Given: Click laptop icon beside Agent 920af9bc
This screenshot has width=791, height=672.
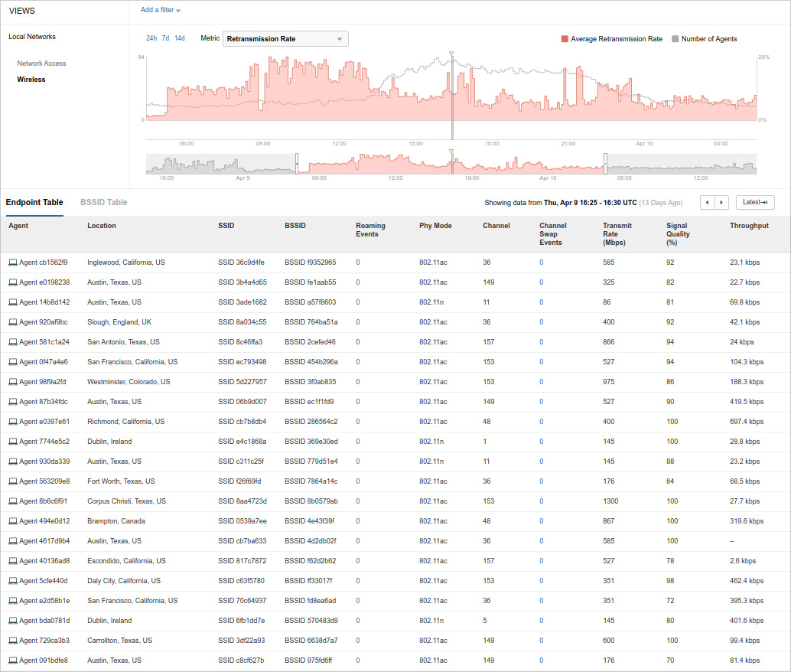Looking at the screenshot, I should [12, 322].
